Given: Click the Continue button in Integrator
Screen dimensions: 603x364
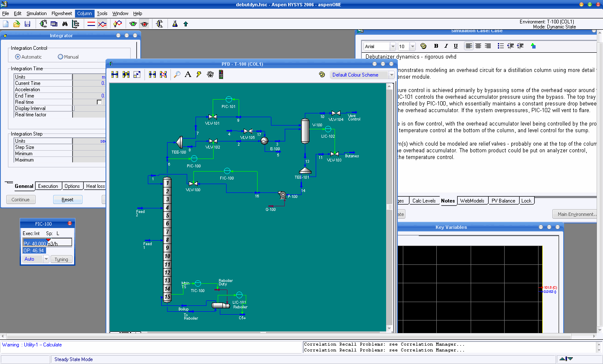Looking at the screenshot, I should (21, 200).
